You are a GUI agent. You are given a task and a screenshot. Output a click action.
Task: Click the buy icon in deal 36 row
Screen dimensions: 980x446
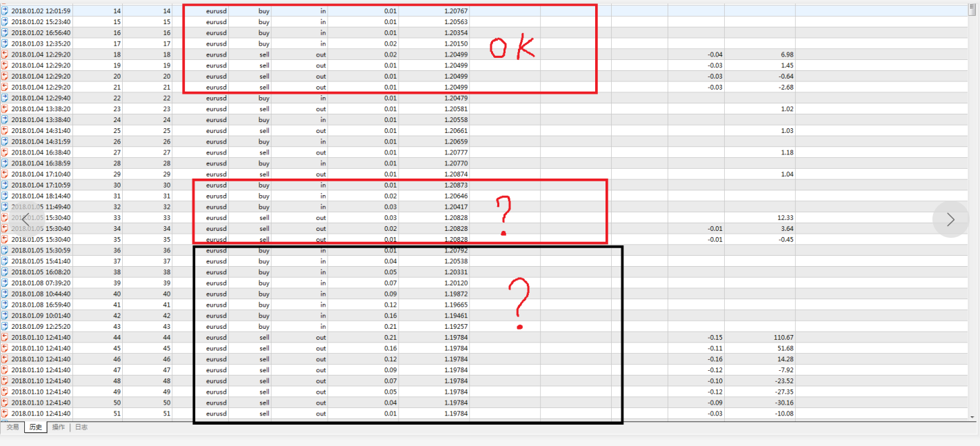tap(5, 250)
